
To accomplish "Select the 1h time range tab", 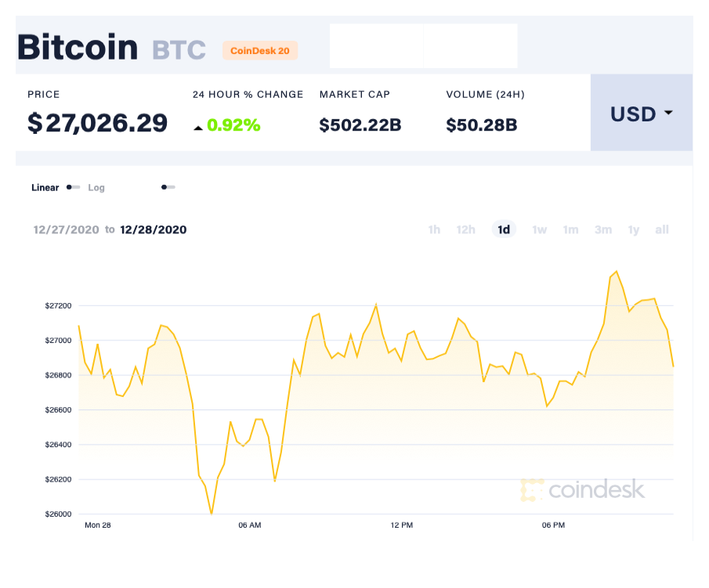I will point(434,229).
